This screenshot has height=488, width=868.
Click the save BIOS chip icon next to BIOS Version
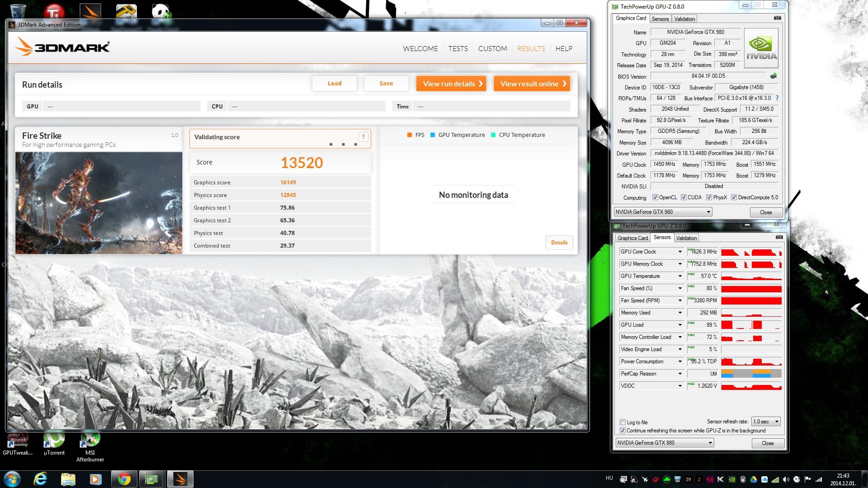774,76
